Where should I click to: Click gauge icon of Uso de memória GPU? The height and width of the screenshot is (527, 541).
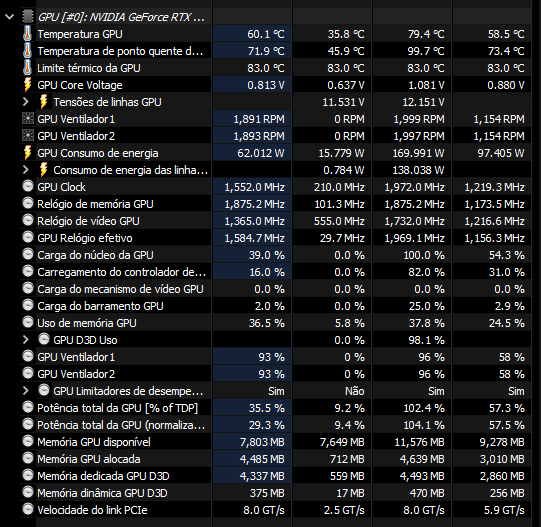click(28, 322)
